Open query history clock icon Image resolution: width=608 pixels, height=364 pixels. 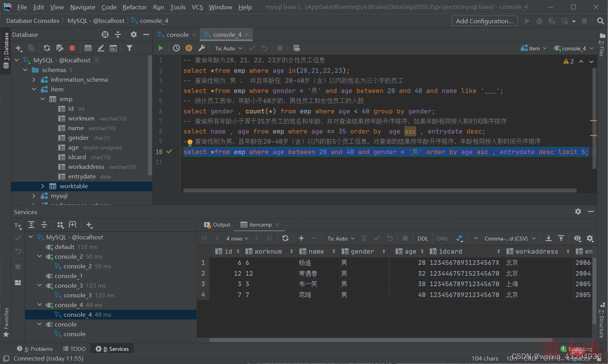pyautogui.click(x=176, y=48)
